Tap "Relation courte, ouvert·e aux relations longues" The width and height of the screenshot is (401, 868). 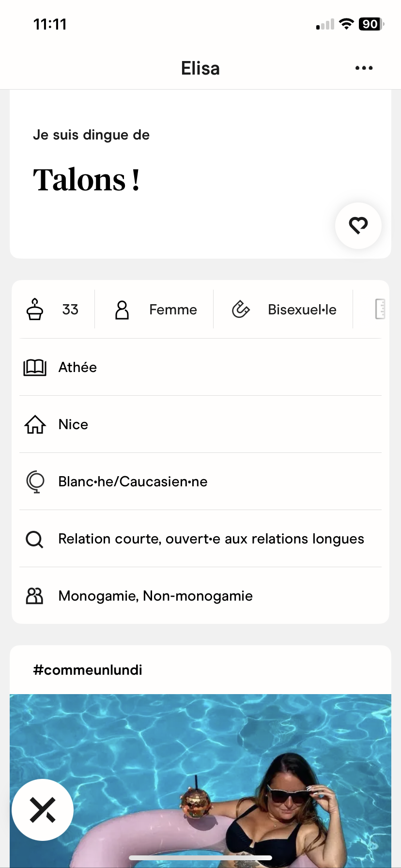(211, 539)
